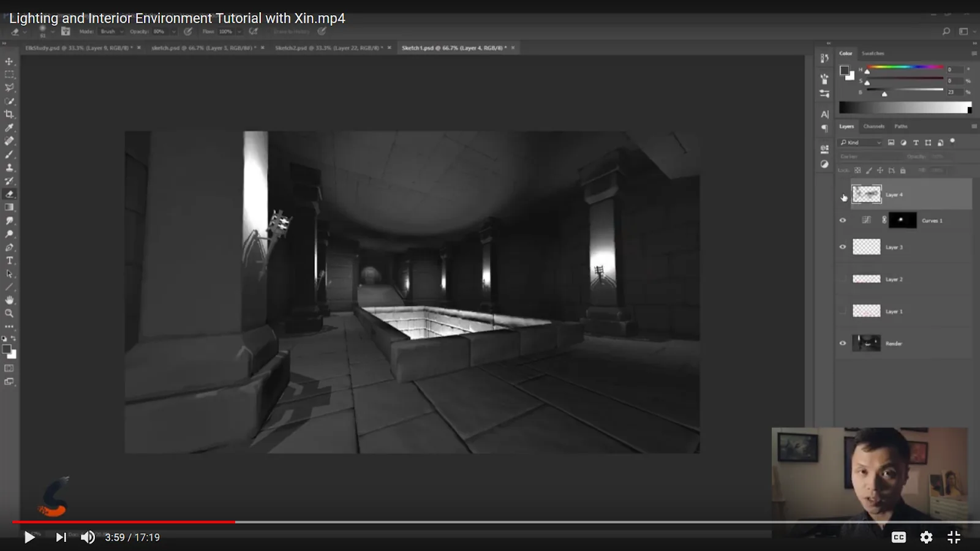
Task: Play the video
Action: 29,537
